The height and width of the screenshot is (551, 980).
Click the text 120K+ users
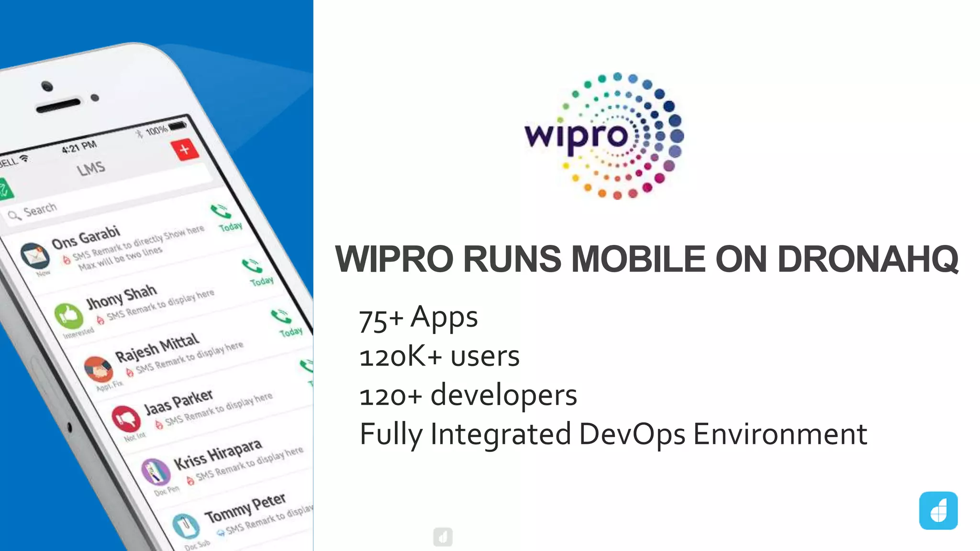(x=439, y=357)
